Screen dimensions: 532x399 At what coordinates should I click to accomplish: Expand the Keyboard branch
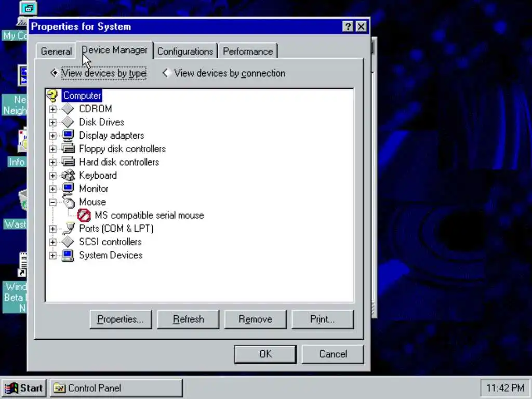(x=52, y=176)
